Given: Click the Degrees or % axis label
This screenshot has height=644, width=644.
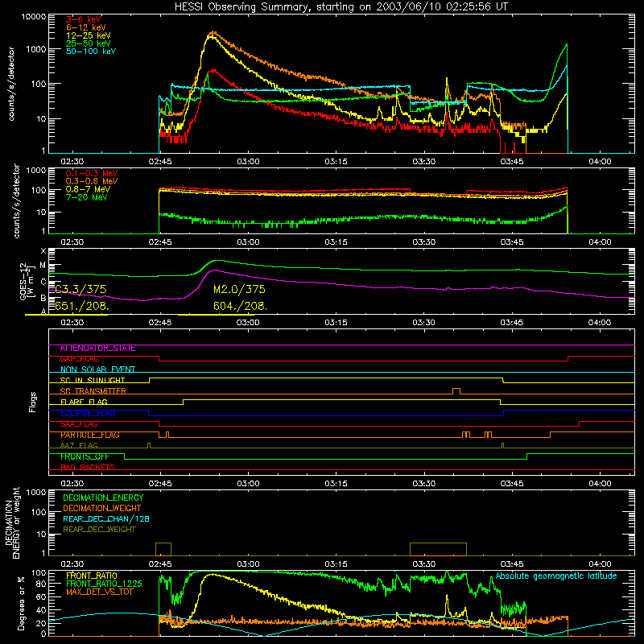Looking at the screenshot, I should 21,603.
